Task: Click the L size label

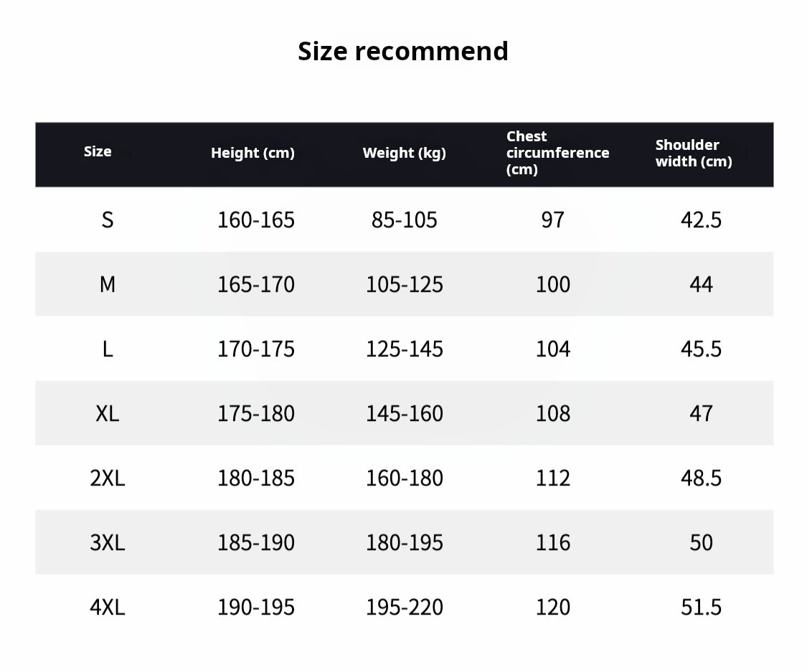Action: coord(107,349)
